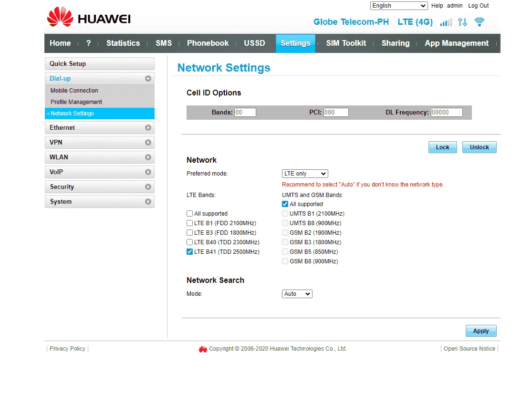Toggle UMTS B1 (2100MHz) checkbox

click(x=285, y=213)
